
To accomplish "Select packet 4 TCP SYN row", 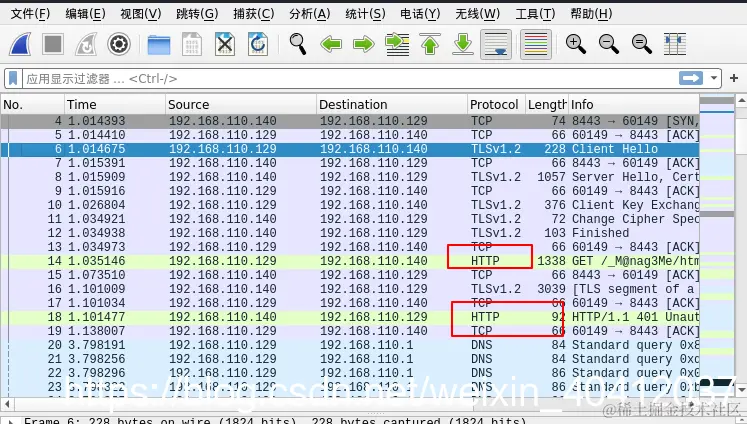I will click(x=350, y=121).
